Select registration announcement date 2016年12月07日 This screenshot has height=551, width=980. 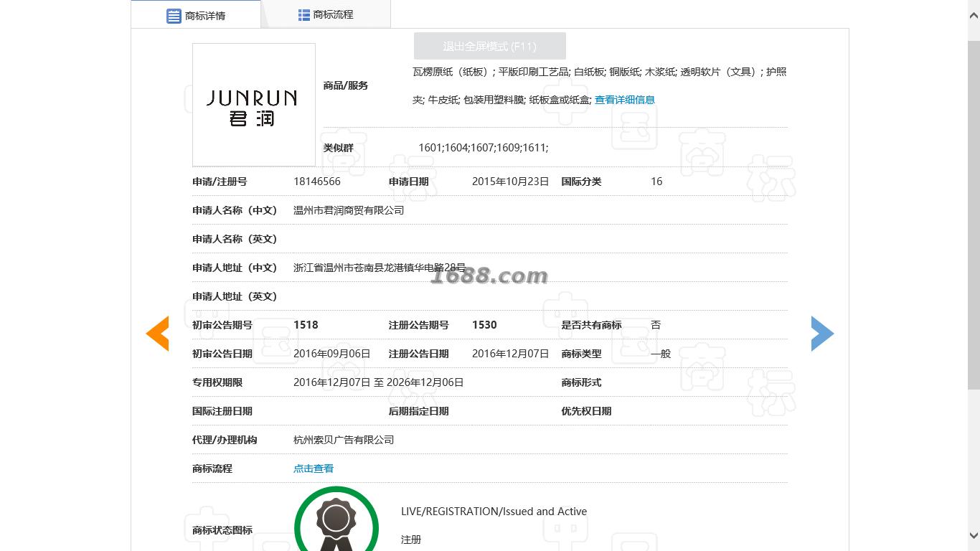pos(510,354)
